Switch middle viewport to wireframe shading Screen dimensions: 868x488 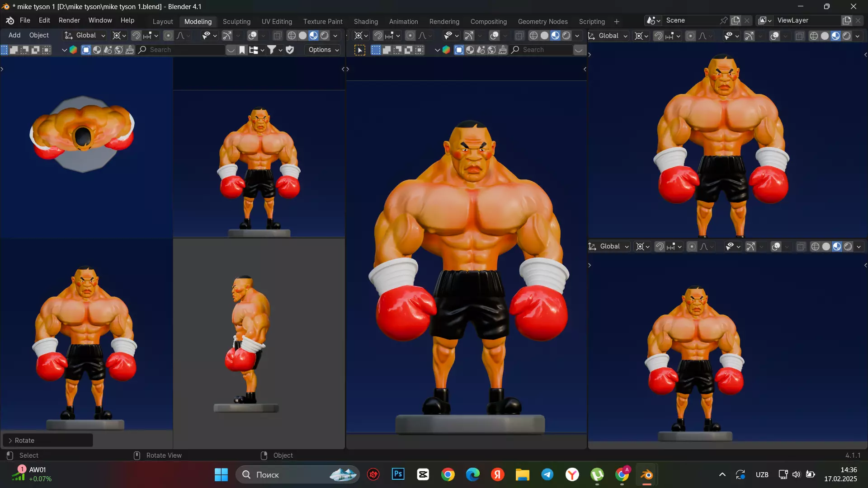tap(534, 36)
